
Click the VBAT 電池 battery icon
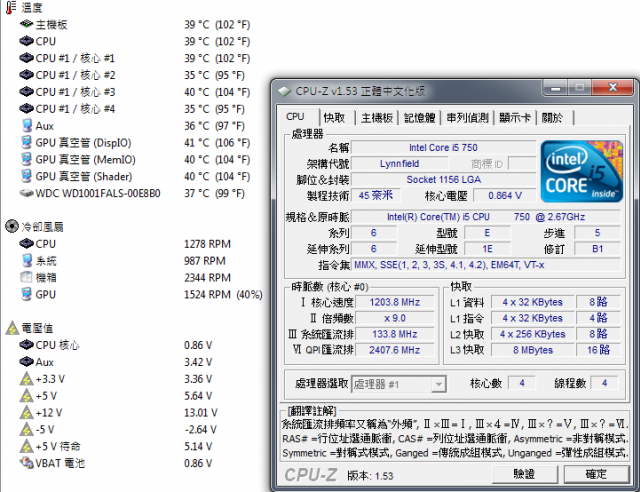point(27,463)
